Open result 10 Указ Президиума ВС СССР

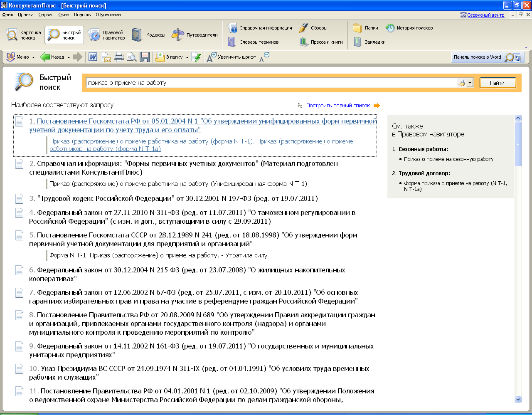(x=199, y=373)
